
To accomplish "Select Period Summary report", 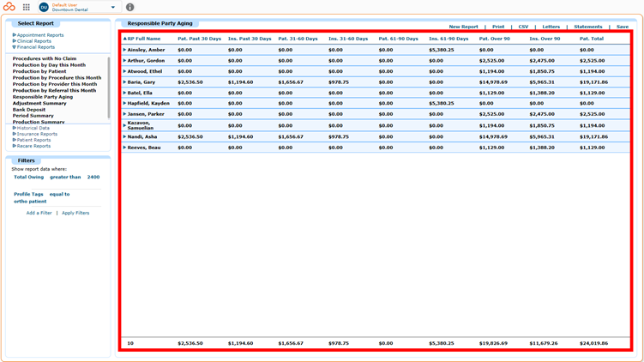I will [33, 116].
